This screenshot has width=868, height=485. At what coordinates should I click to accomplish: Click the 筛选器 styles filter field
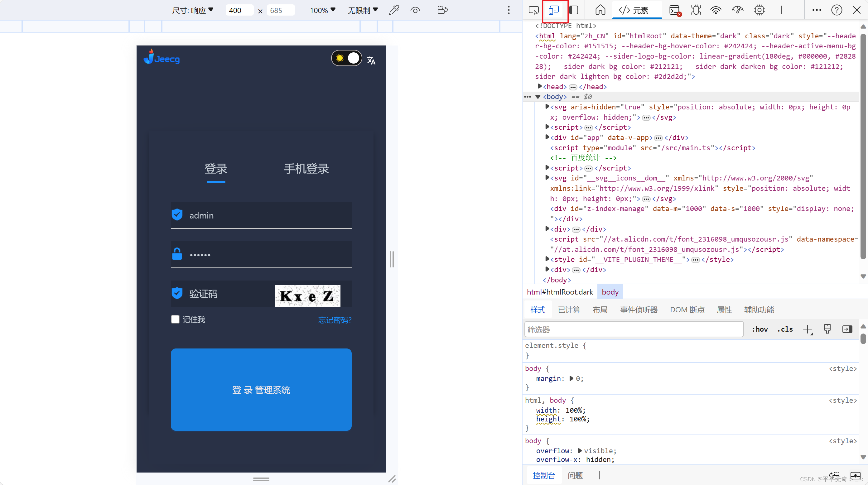[x=634, y=329]
